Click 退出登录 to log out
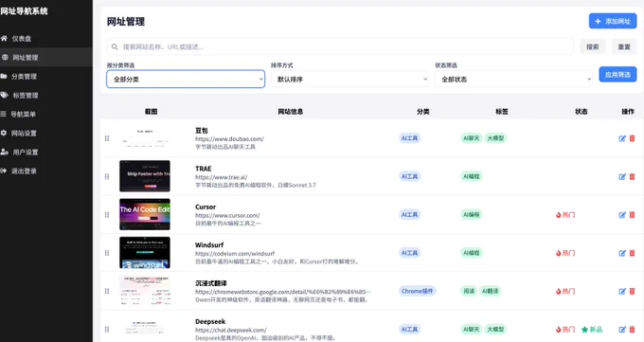The image size is (644, 342). [x=46, y=171]
